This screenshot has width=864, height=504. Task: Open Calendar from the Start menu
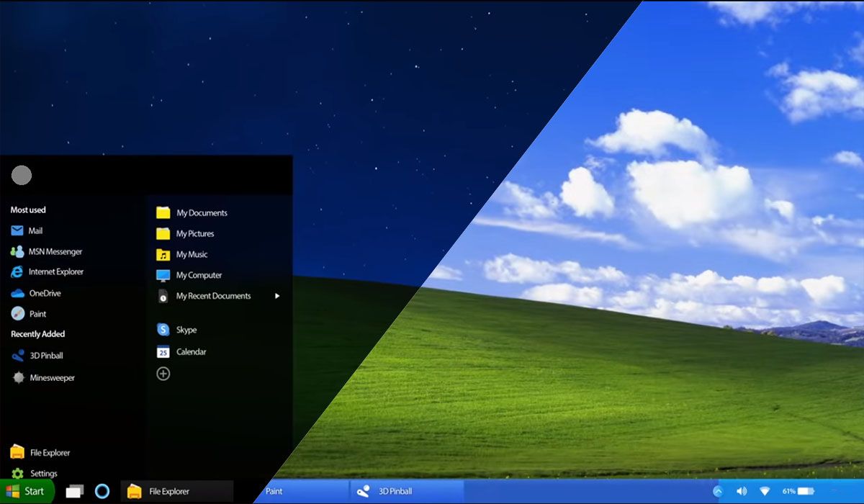[181, 352]
